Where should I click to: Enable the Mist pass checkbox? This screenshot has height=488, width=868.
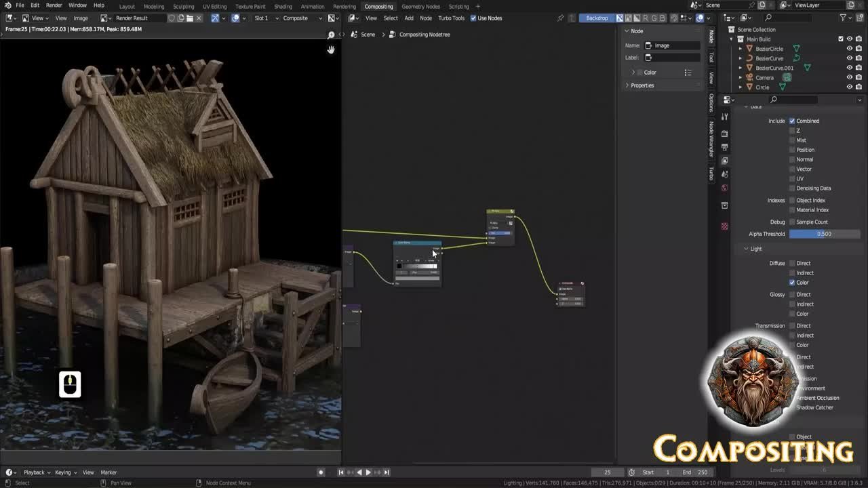(792, 140)
